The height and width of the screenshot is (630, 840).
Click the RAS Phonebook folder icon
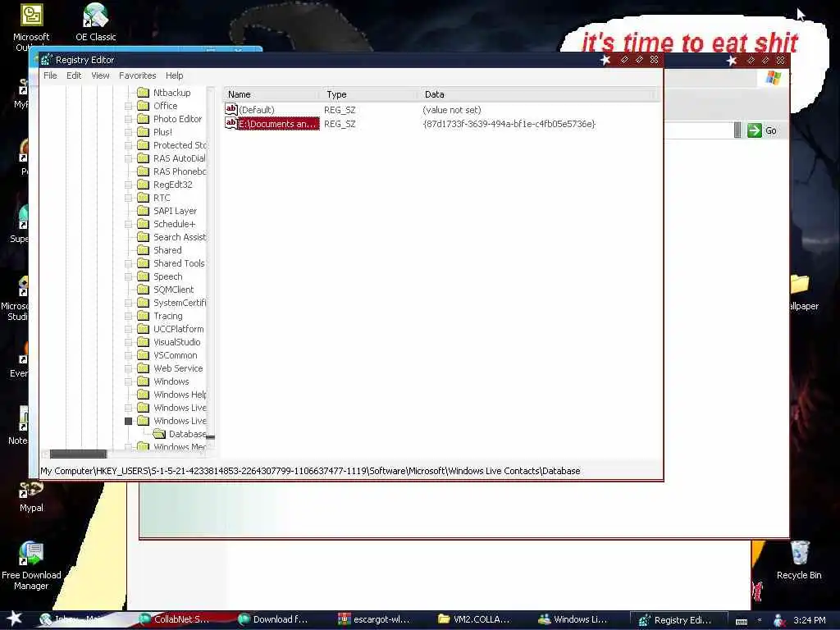coord(143,171)
